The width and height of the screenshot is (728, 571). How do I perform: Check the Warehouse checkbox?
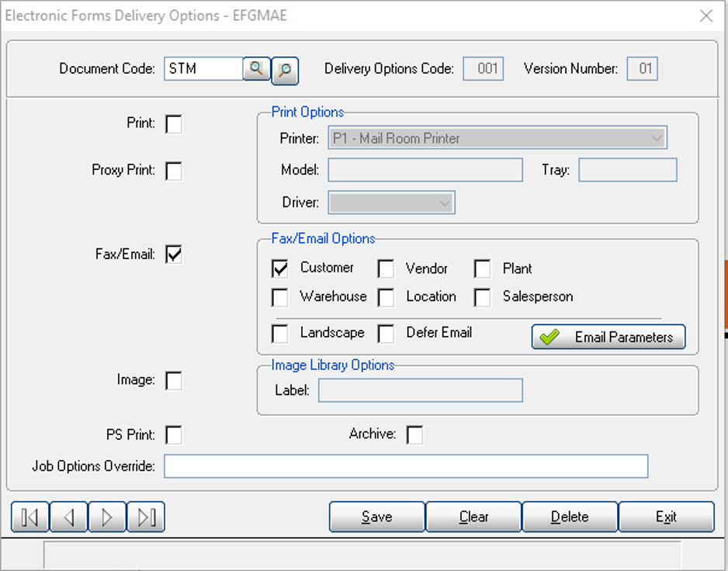280,298
